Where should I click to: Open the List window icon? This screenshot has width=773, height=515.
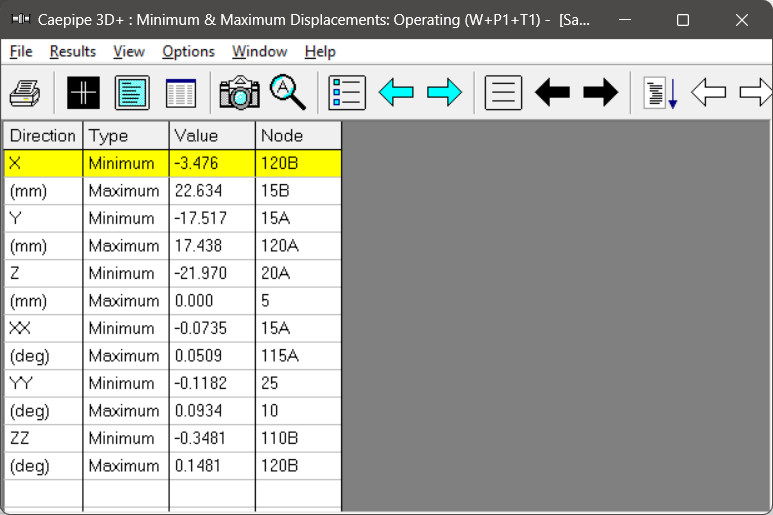132,93
